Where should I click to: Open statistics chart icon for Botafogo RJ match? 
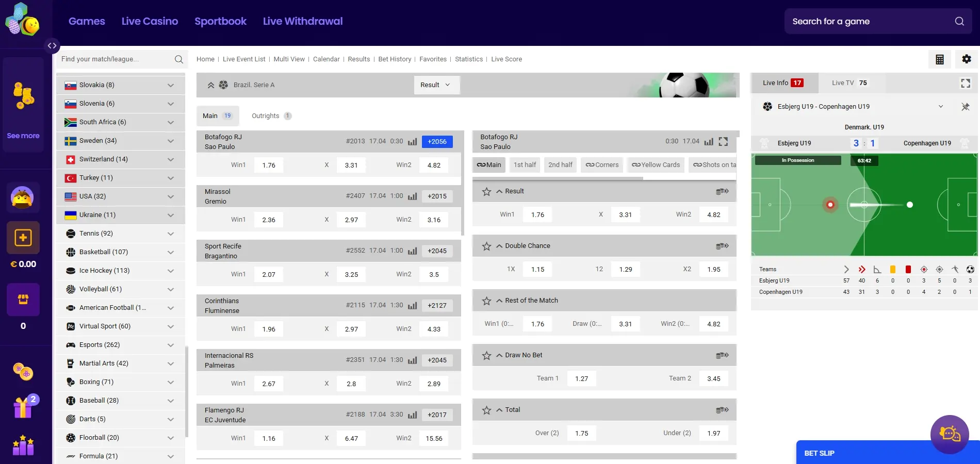pos(412,141)
